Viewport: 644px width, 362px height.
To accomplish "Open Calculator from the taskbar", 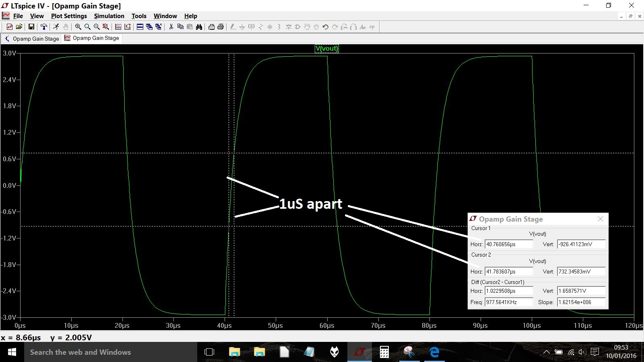I will pyautogui.click(x=384, y=352).
